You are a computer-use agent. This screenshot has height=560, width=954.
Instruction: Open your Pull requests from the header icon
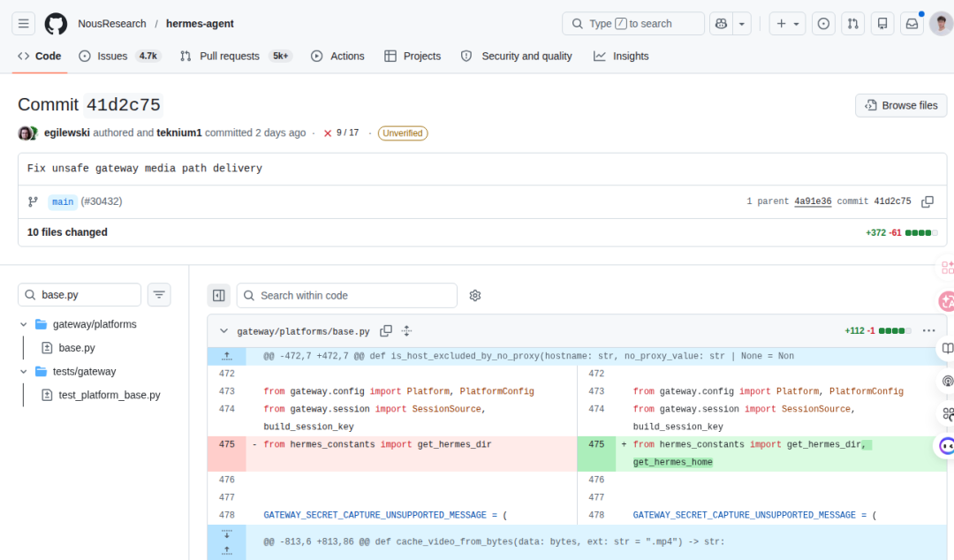[x=853, y=24]
